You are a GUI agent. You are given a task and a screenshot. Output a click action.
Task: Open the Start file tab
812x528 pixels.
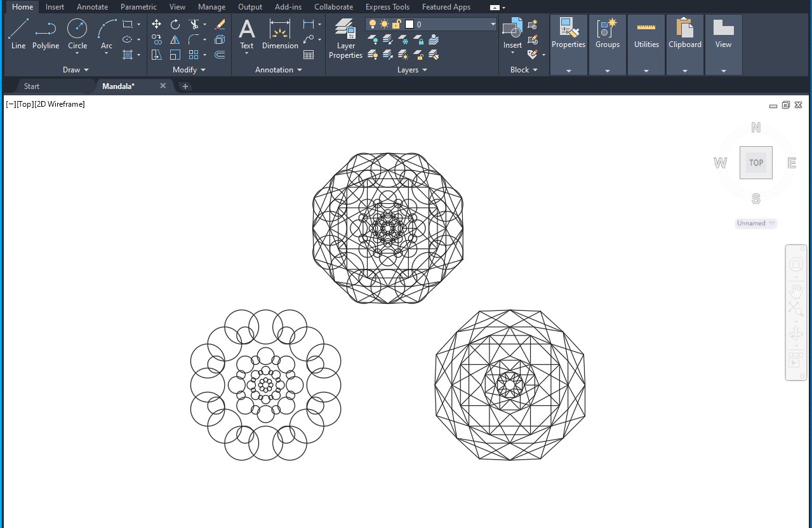pyautogui.click(x=32, y=86)
